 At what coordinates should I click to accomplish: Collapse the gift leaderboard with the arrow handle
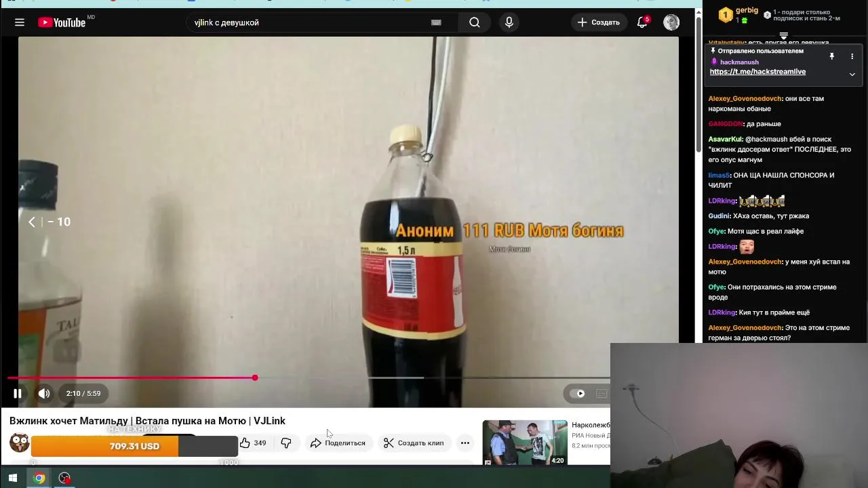pos(784,35)
